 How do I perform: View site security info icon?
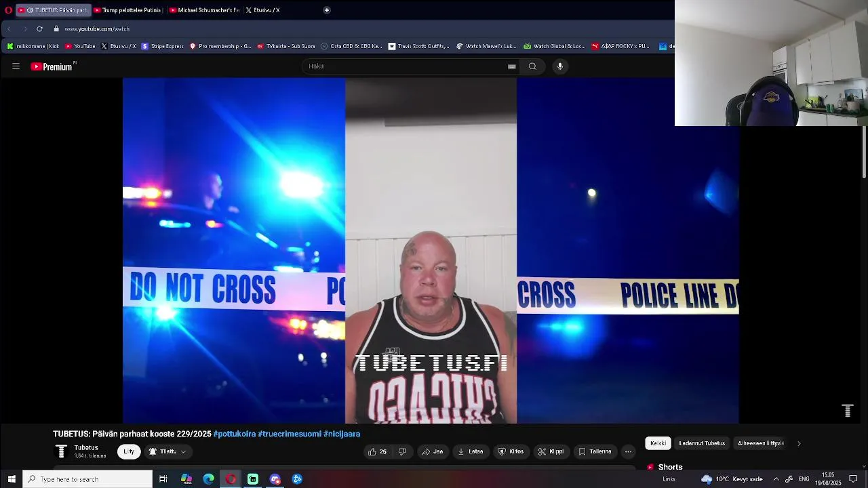coord(56,29)
